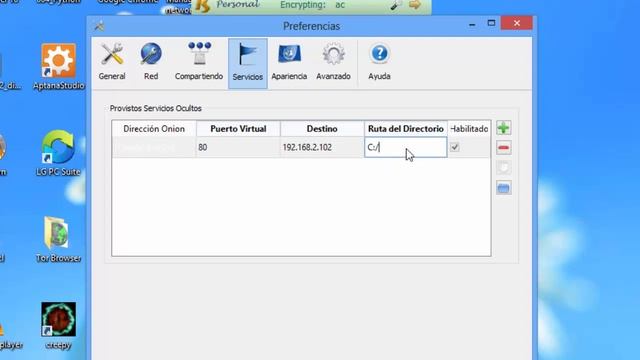Select the Servicios flag tab

[x=248, y=63]
